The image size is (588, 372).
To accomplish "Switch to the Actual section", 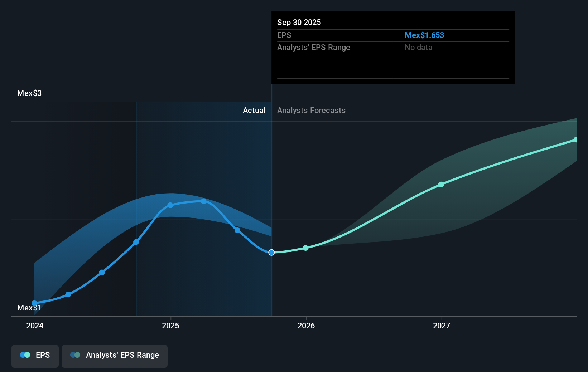I will pyautogui.click(x=254, y=111).
